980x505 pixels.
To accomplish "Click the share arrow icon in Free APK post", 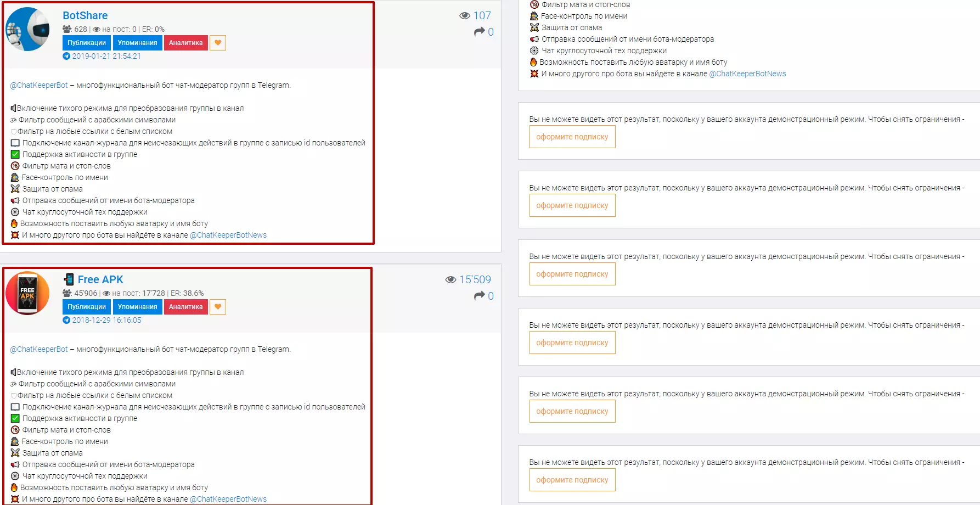I will tap(480, 296).
